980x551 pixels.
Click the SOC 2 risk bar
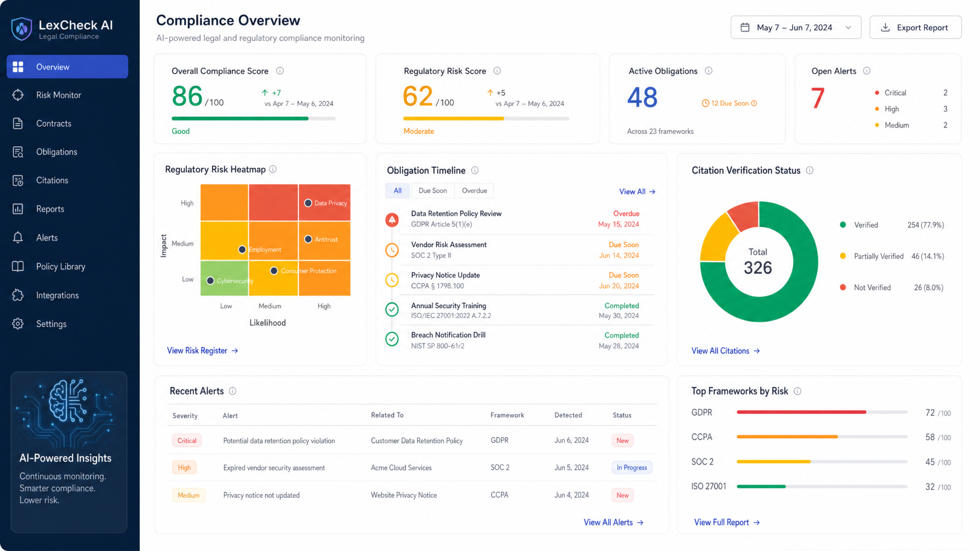pyautogui.click(x=822, y=462)
